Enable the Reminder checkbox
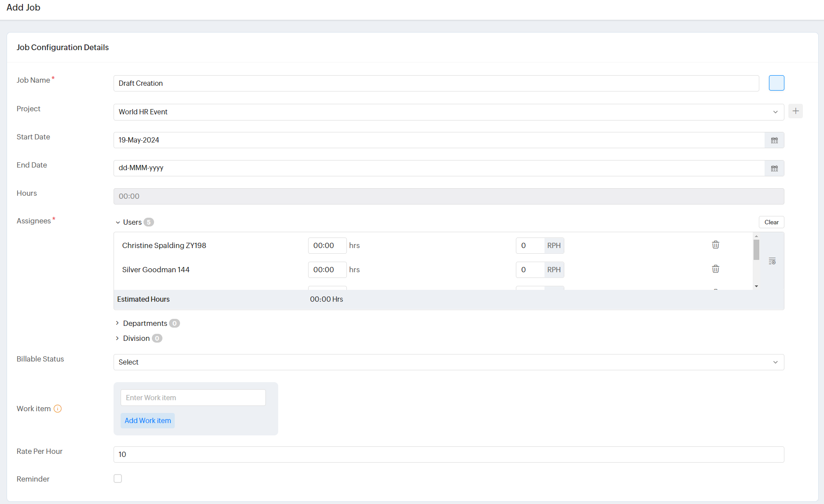824x504 pixels. [118, 478]
